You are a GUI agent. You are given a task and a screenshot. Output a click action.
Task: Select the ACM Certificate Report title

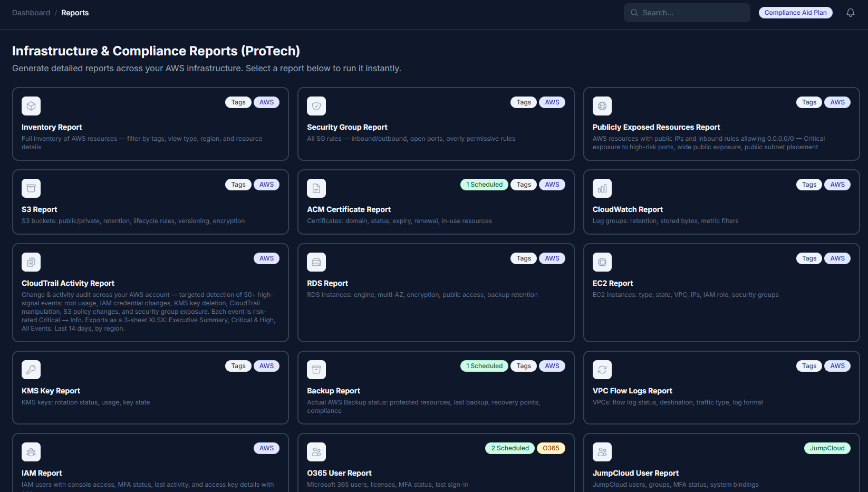pos(349,209)
